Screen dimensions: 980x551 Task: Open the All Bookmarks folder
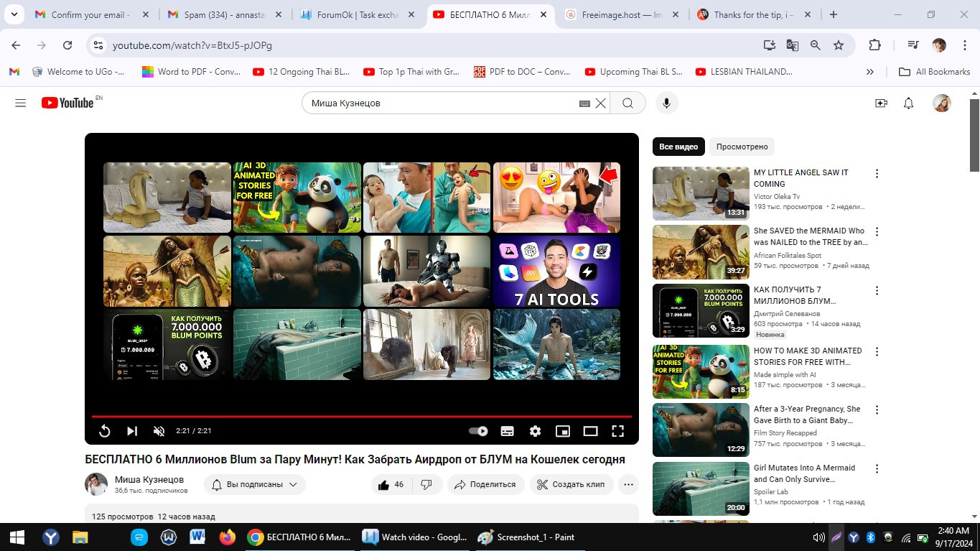[x=935, y=71]
